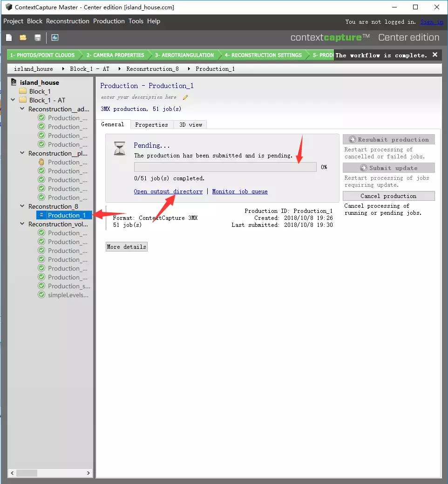The height and width of the screenshot is (484, 448).
Task: Click the Open project folder icon
Action: [23, 38]
